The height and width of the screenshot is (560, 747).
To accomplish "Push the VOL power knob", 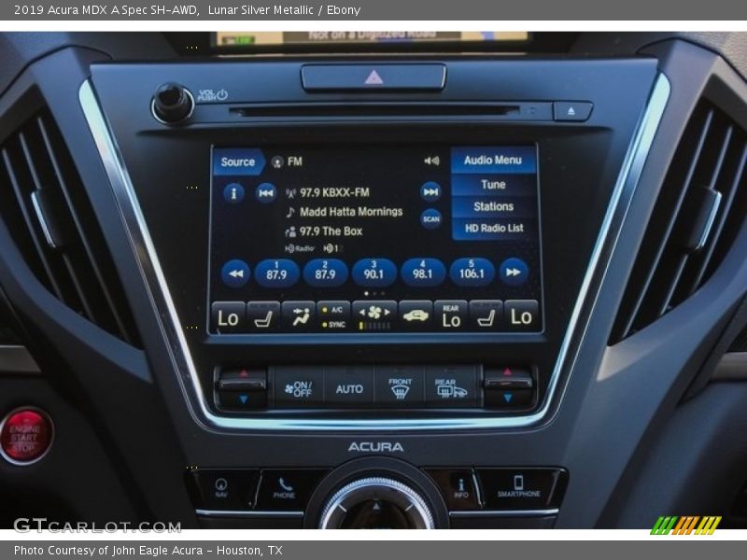I will [173, 104].
